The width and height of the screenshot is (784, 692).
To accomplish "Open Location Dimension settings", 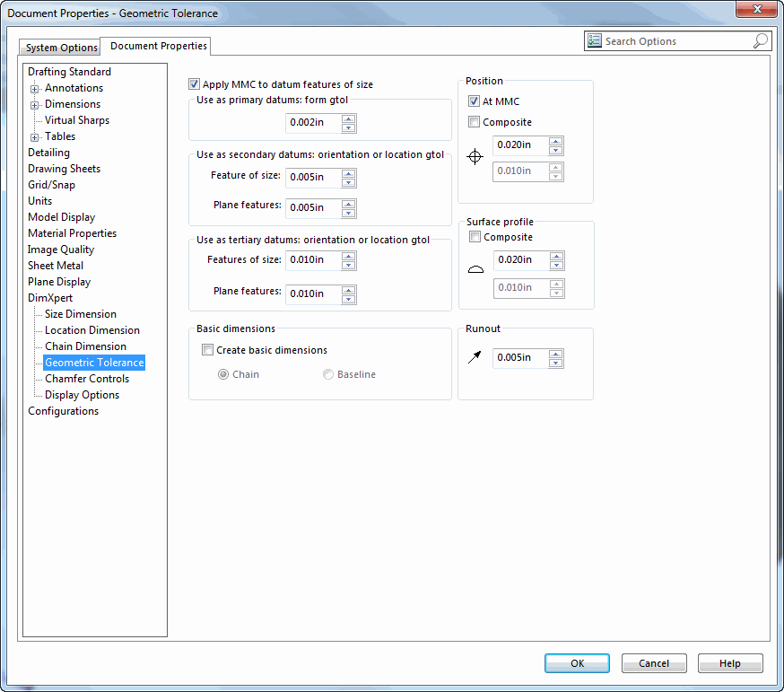I will [92, 330].
